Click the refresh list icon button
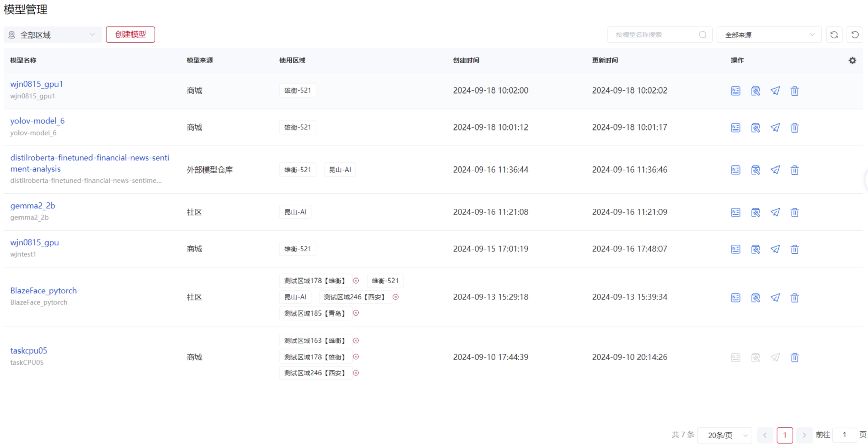This screenshot has width=868, height=445. 834,35
